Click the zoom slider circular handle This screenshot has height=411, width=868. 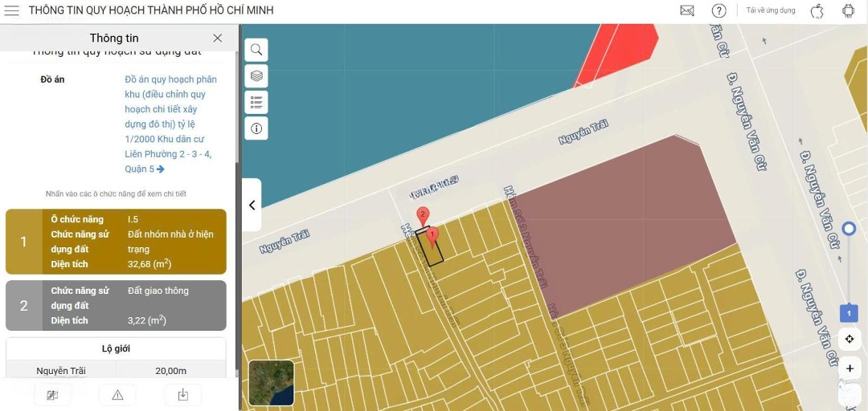click(850, 229)
